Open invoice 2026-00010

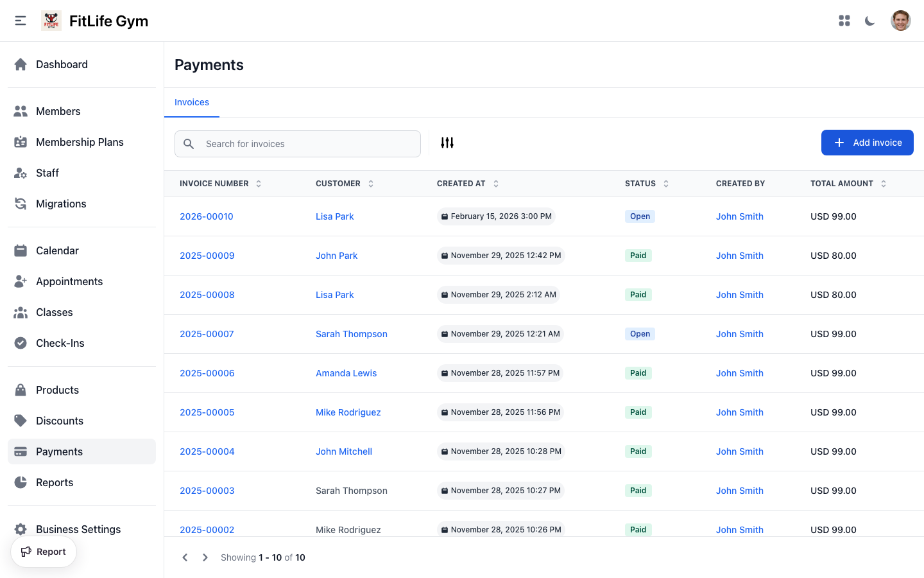pyautogui.click(x=207, y=216)
